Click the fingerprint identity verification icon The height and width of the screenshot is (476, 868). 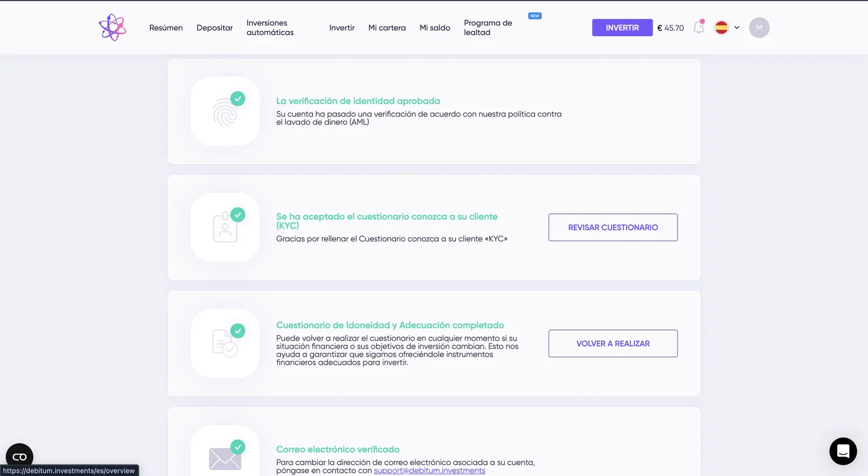tap(225, 111)
